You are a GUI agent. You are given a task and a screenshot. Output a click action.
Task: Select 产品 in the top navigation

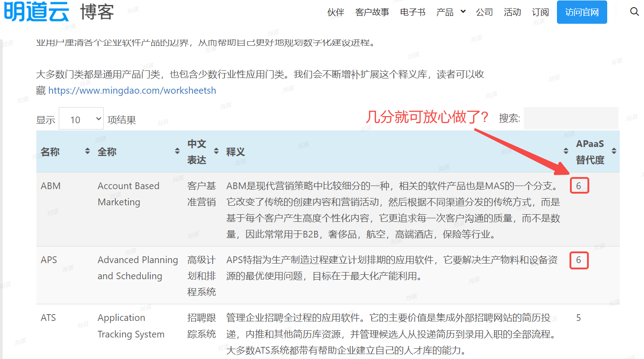(x=445, y=12)
